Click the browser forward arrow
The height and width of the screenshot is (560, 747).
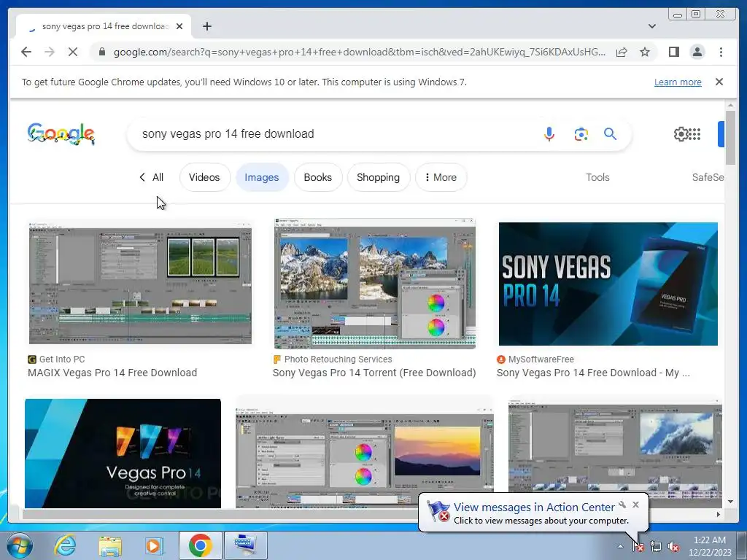50,52
